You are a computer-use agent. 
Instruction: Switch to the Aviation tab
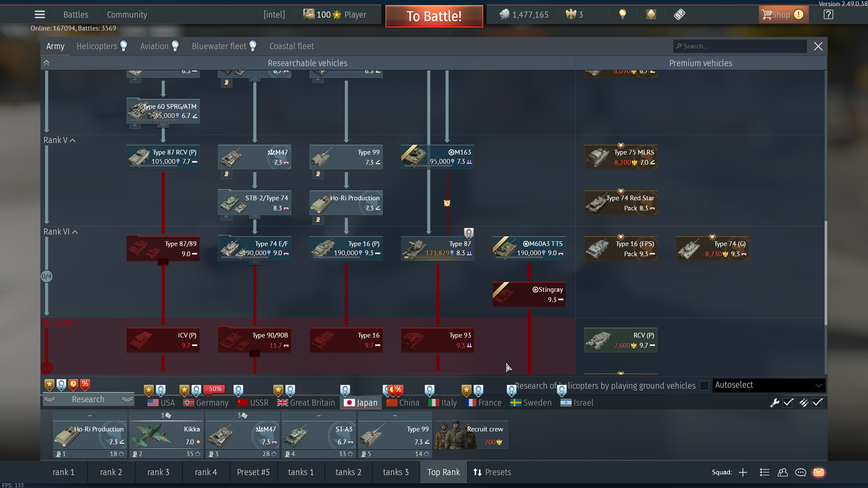point(154,46)
